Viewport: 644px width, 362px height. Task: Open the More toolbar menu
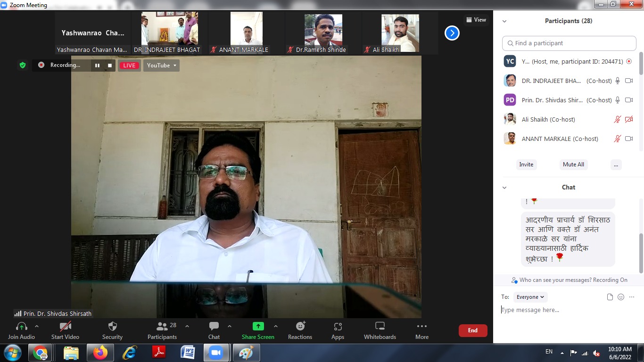[422, 326]
